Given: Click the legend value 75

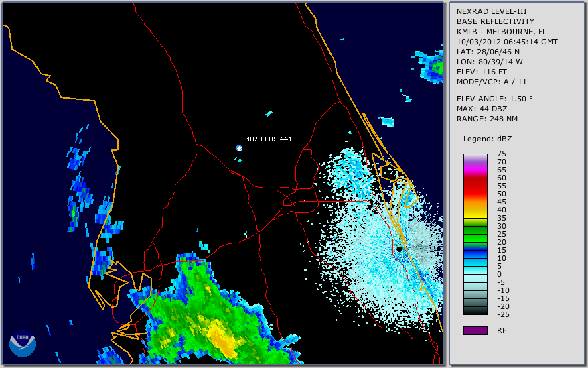Looking at the screenshot, I should pyautogui.click(x=502, y=154).
